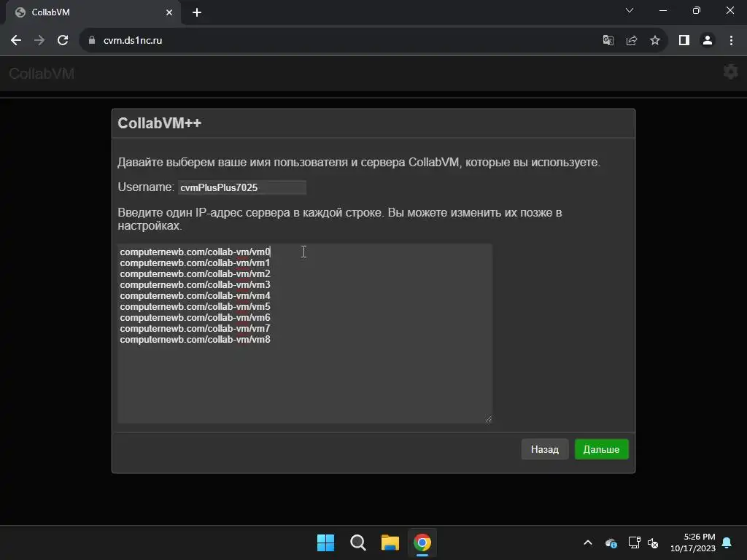Close the CollabVM tab
Image resolution: width=747 pixels, height=560 pixels.
[x=169, y=13]
